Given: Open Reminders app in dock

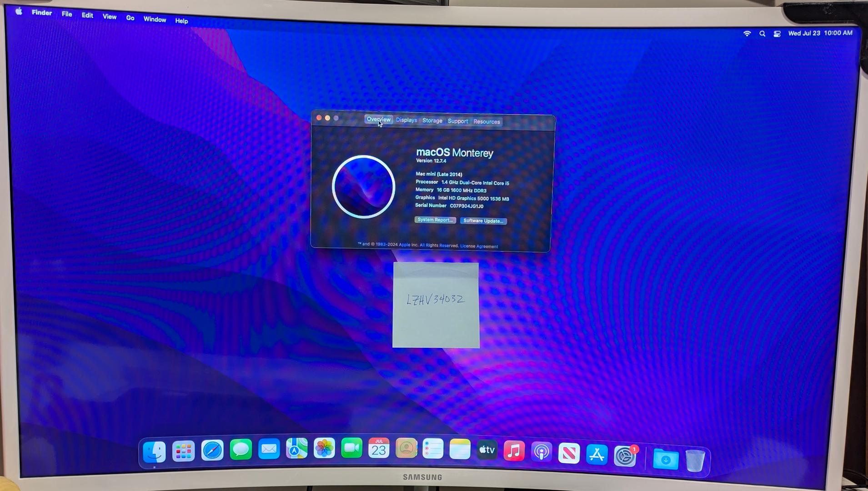Looking at the screenshot, I should pyautogui.click(x=433, y=449).
